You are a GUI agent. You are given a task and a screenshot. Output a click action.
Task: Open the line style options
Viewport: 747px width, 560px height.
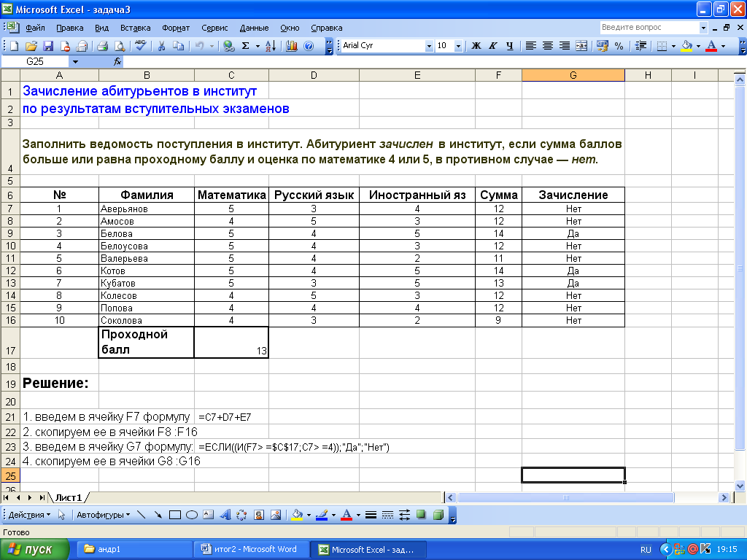pos(371,515)
